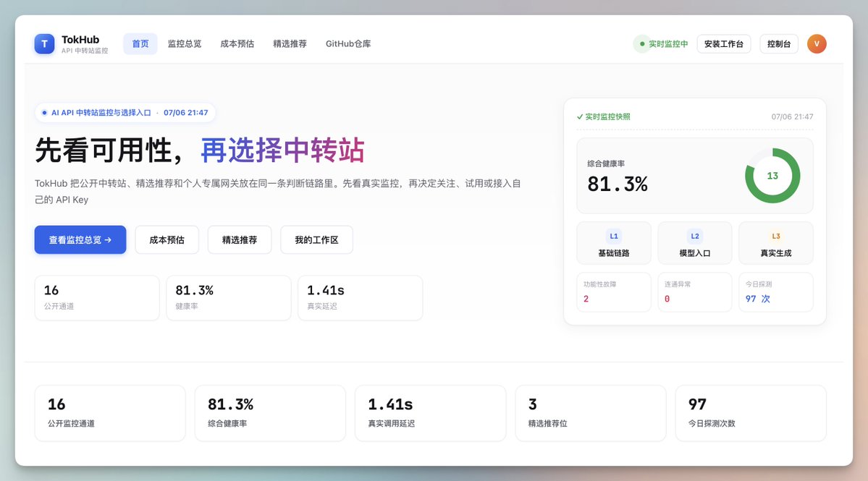Click the 81.3% 综合健康率 bottom card
Viewport: 868px width, 481px height.
point(270,413)
